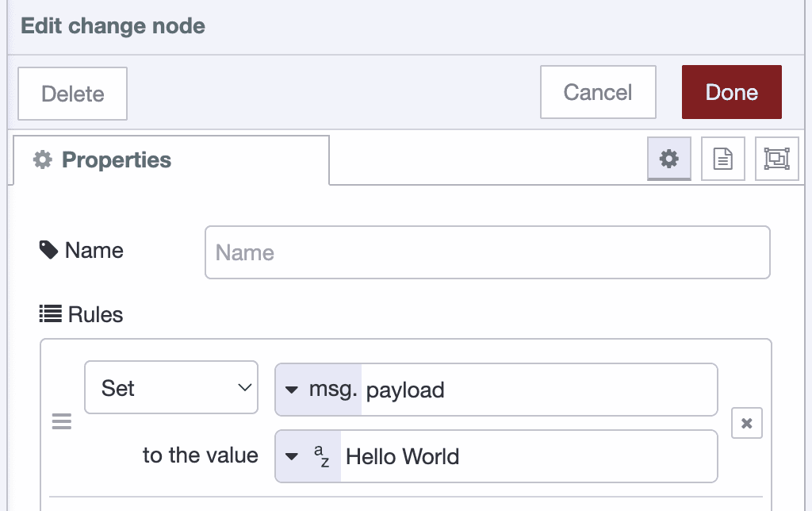Screen dimensions: 812x511
Task: Cancel editing the change node
Action: pyautogui.click(x=597, y=92)
